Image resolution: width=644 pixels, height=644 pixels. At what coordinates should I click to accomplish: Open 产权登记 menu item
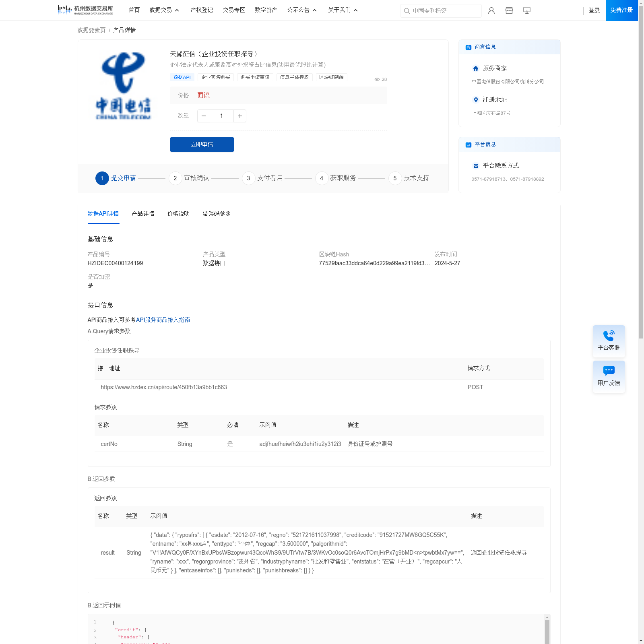point(202,10)
